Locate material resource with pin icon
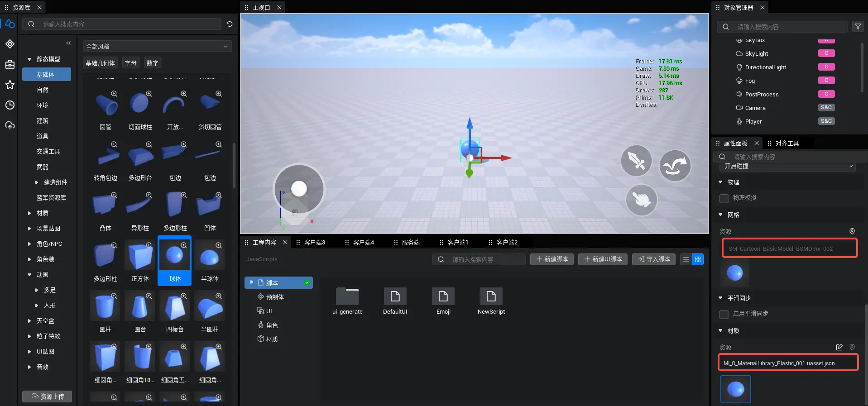This screenshot has width=868, height=406. pos(852,347)
